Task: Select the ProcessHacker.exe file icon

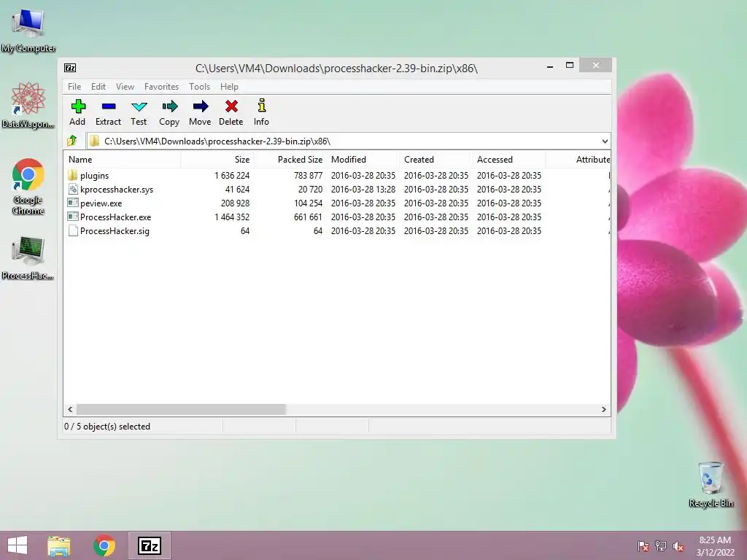Action: click(x=72, y=217)
